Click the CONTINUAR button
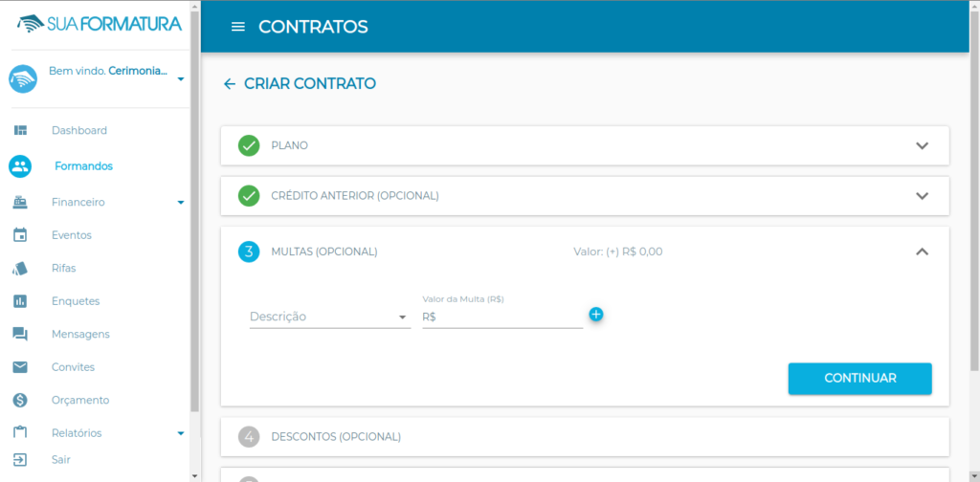This screenshot has height=482, width=980. (860, 379)
